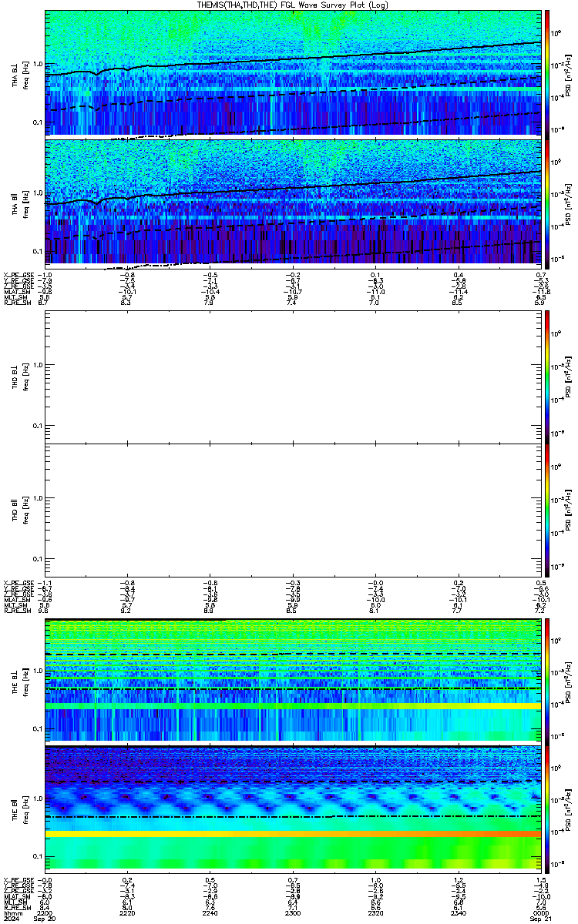Click the empty THD B-parallel panel

coord(293,508)
